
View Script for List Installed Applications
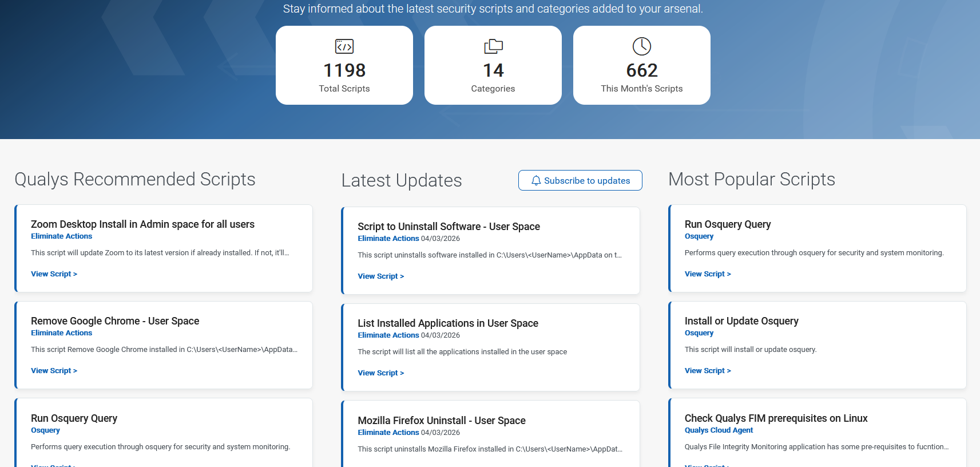380,373
